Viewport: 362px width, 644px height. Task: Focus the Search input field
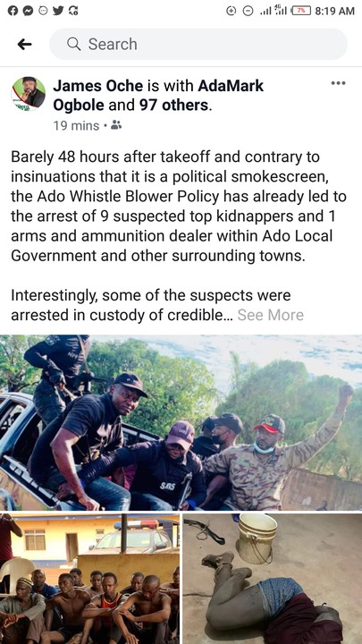[x=198, y=44]
